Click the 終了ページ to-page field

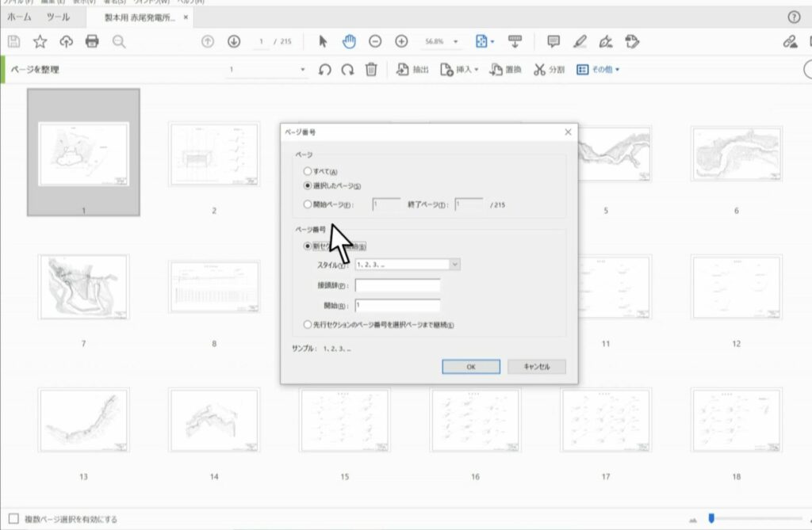(x=469, y=204)
